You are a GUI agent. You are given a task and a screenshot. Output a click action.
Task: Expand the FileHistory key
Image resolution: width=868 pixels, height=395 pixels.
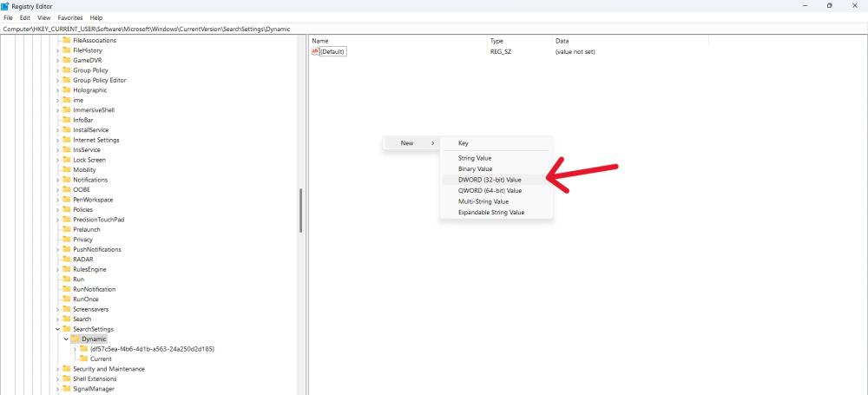click(x=57, y=50)
